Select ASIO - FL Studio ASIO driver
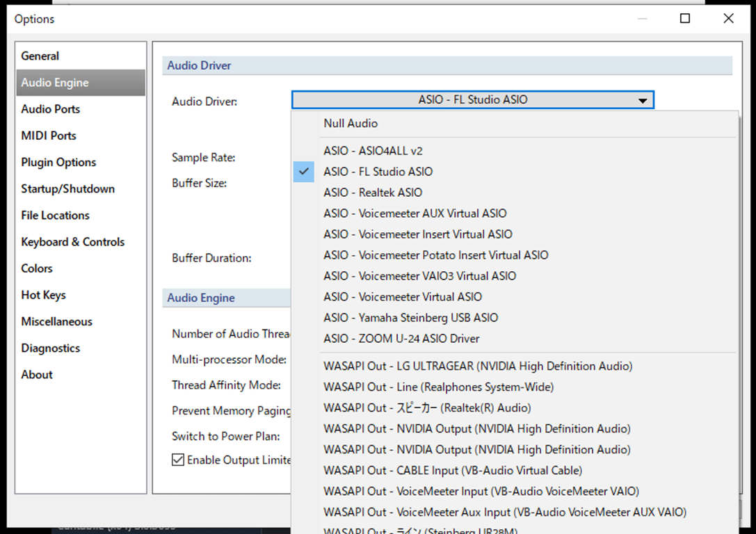Viewport: 756px width, 534px height. (x=515, y=172)
